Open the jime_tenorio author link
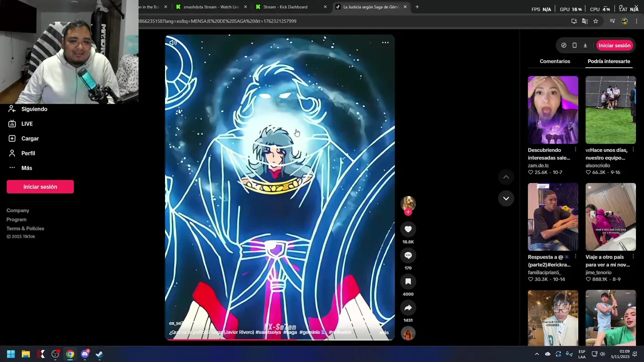Screen dimensions: 644x362 (x=599, y=273)
